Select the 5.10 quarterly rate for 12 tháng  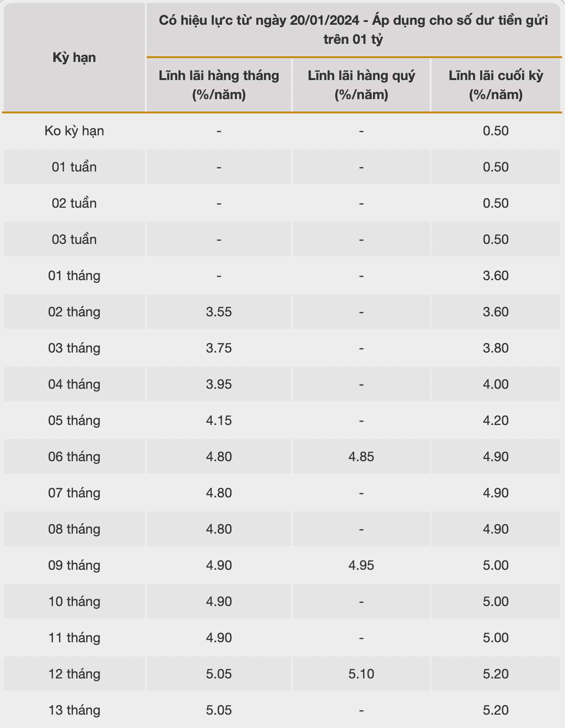coord(361,674)
